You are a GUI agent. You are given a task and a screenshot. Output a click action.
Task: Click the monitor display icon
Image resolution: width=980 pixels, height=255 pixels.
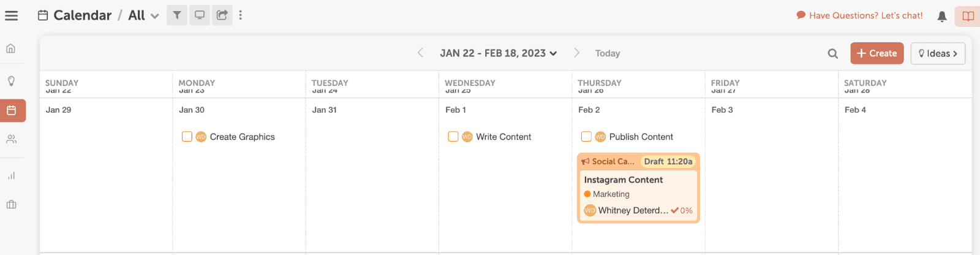coord(200,15)
